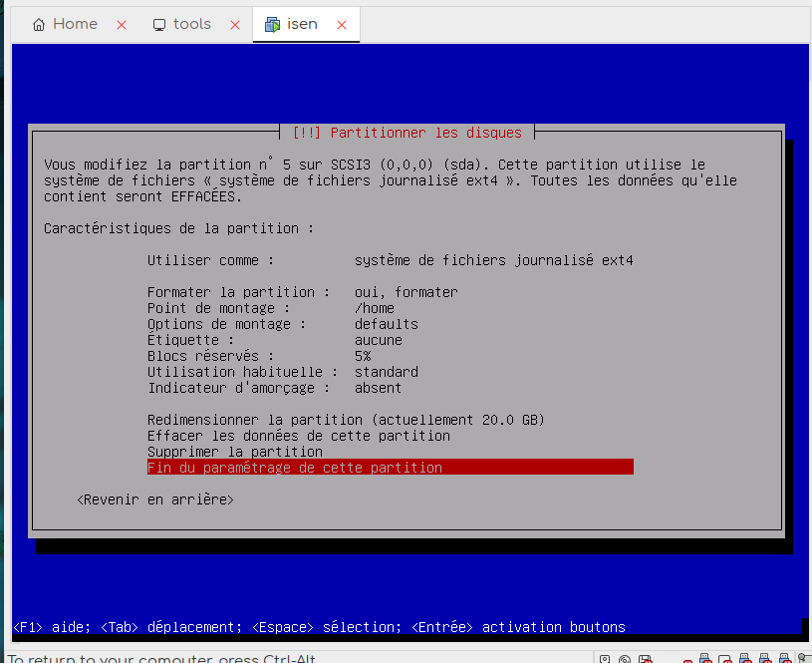Viewport: 812px width, 663px height.
Task: Choose 'Redimensionner la partition' option
Action: pyautogui.click(x=346, y=420)
